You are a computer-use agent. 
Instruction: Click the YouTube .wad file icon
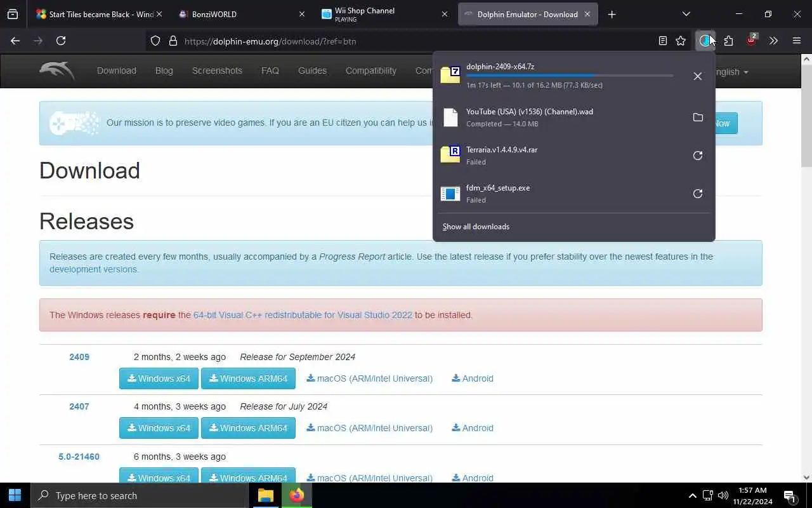[x=450, y=117]
